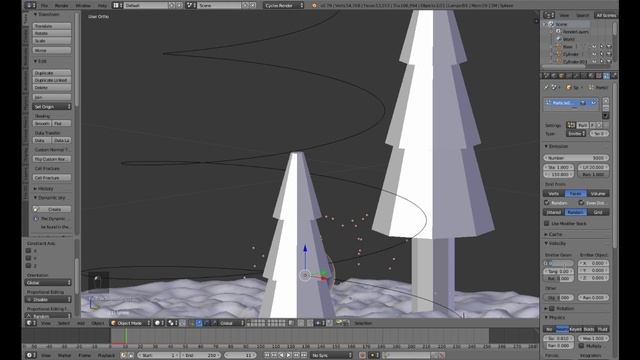
Task: Open the Particles properties tab icon
Action: coord(607,76)
